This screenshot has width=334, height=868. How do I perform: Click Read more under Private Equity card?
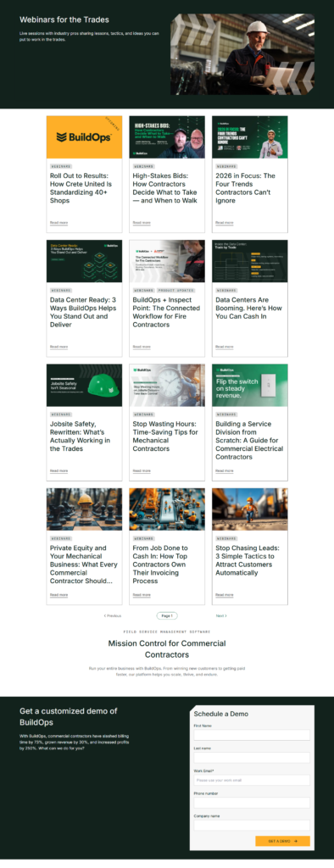[x=58, y=594]
